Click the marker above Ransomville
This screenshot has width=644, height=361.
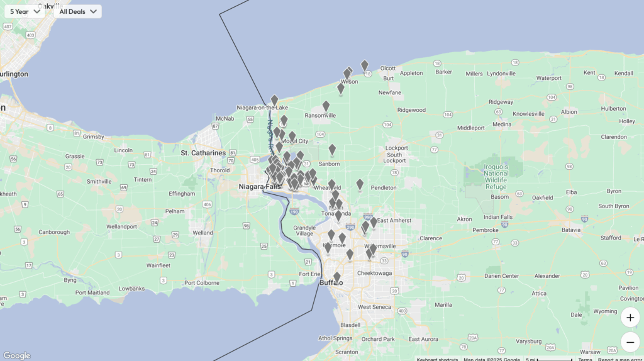326,106
